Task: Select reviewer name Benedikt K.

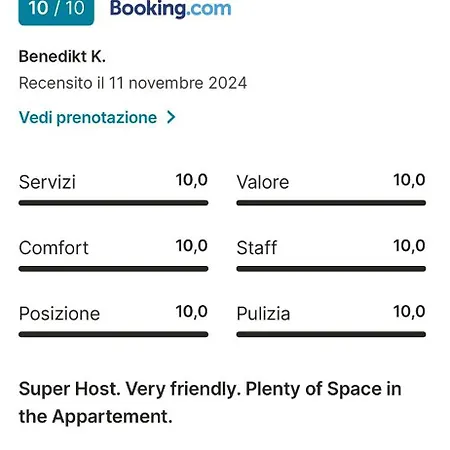Action: coord(62,56)
